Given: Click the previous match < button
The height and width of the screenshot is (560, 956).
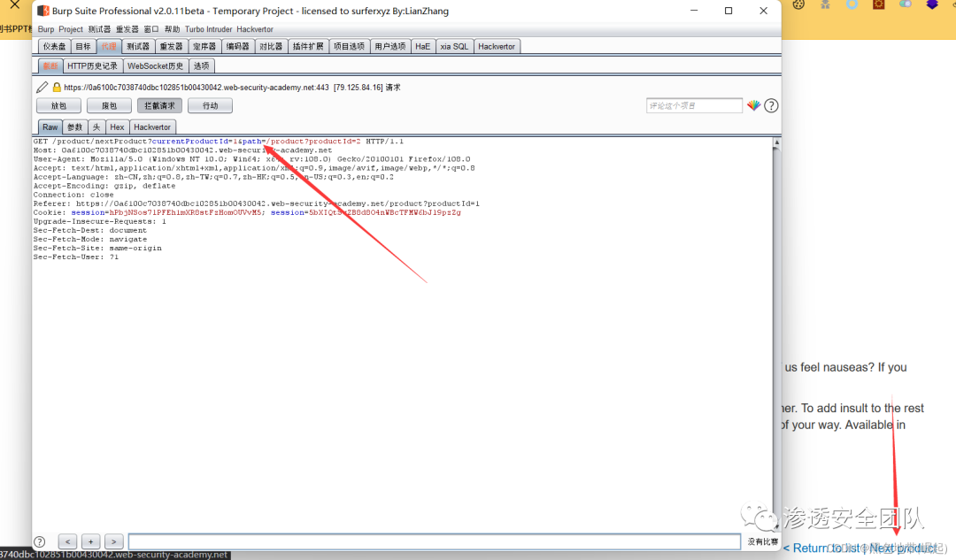Looking at the screenshot, I should pos(67,541).
